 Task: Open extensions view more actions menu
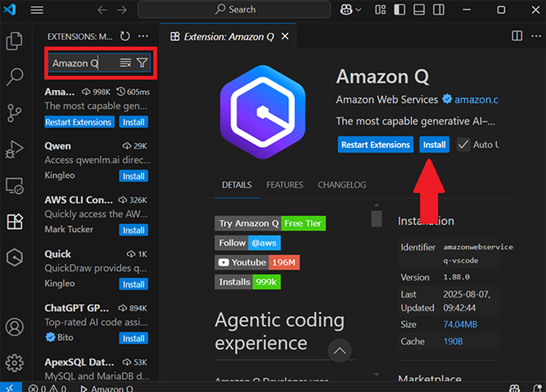pos(142,36)
